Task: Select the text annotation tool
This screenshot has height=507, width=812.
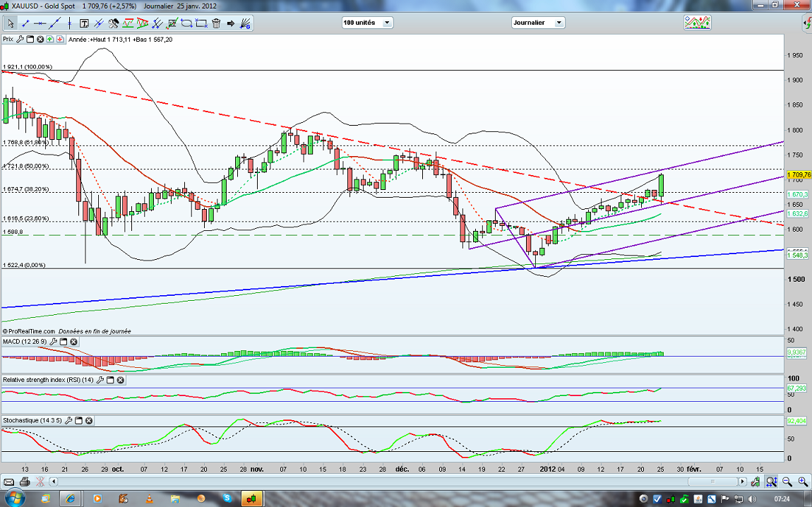Action: 84,24
